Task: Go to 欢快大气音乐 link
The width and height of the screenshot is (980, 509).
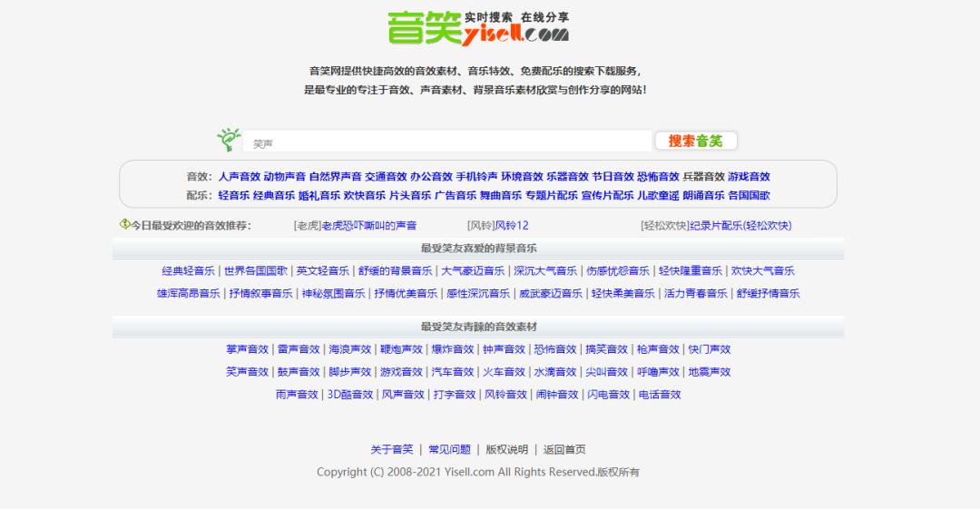Action: coord(762,270)
